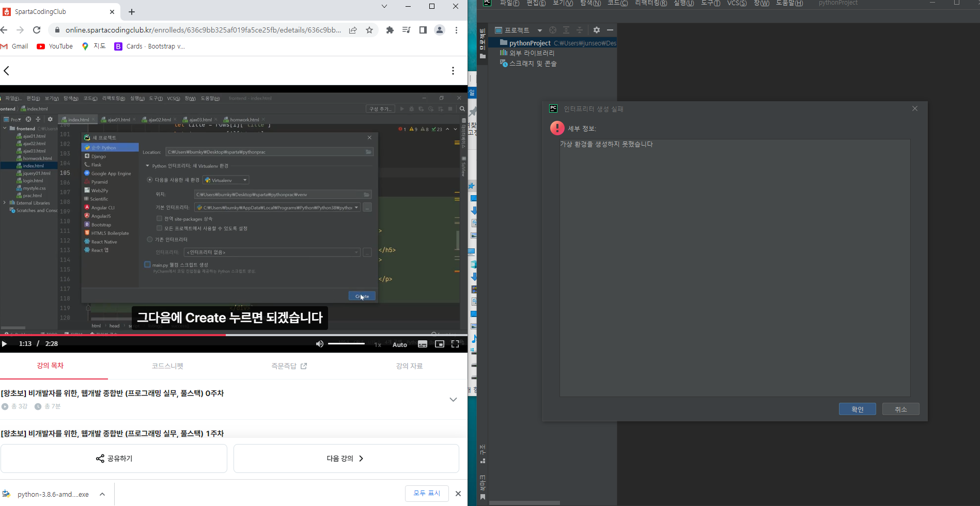Seek on the red video progress bar
Viewport: 980px width, 506px height.
point(234,335)
